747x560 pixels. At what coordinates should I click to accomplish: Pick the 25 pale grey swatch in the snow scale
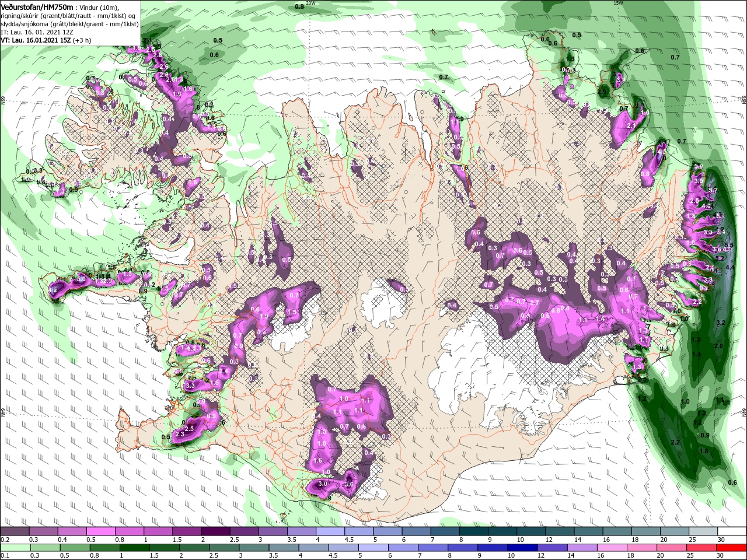tap(703, 531)
